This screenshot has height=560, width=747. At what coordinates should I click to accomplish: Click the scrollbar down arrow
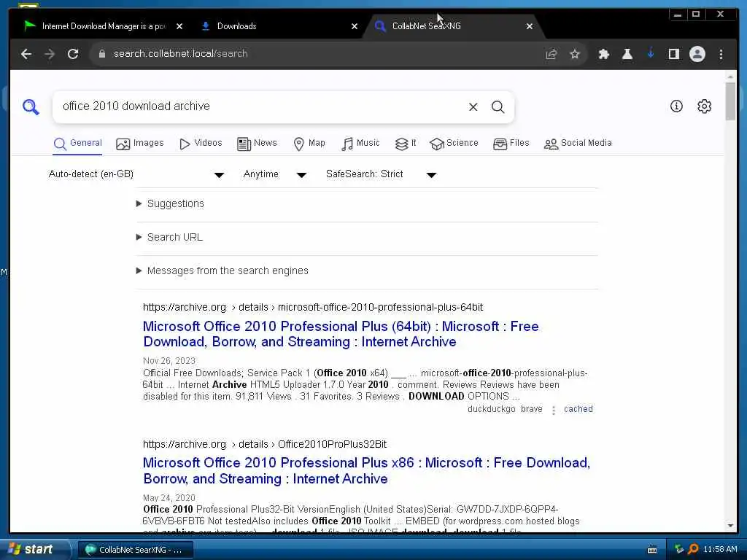730,526
